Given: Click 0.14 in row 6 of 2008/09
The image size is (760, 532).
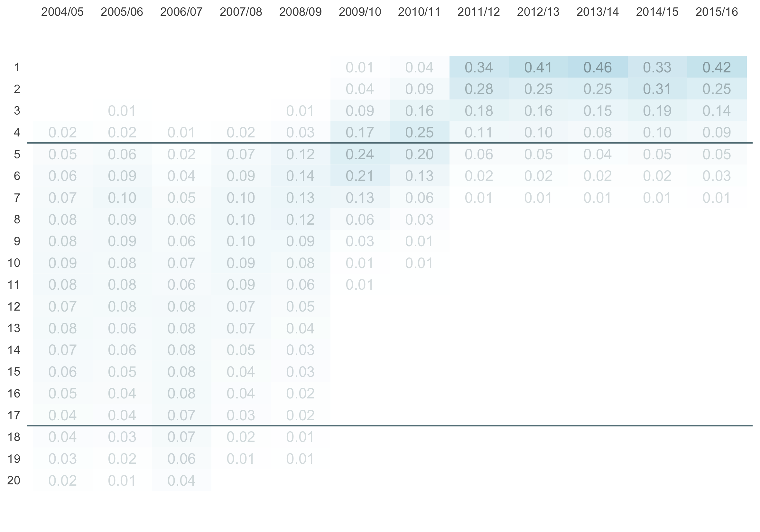Looking at the screenshot, I should 300,176.
